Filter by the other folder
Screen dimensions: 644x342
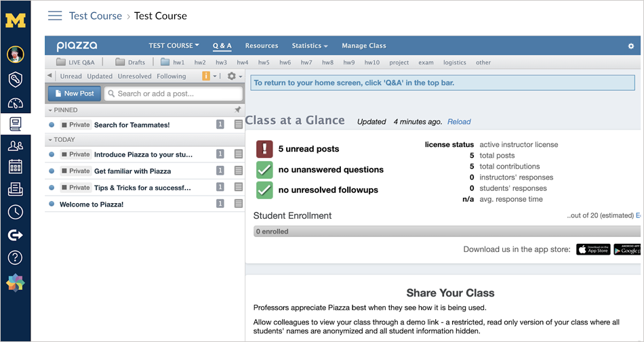(483, 62)
